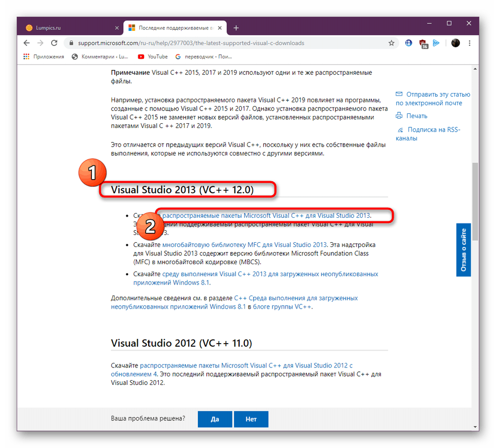Screen dimensions: 496x448
Task: Open a new browser tab
Action: tap(236, 28)
